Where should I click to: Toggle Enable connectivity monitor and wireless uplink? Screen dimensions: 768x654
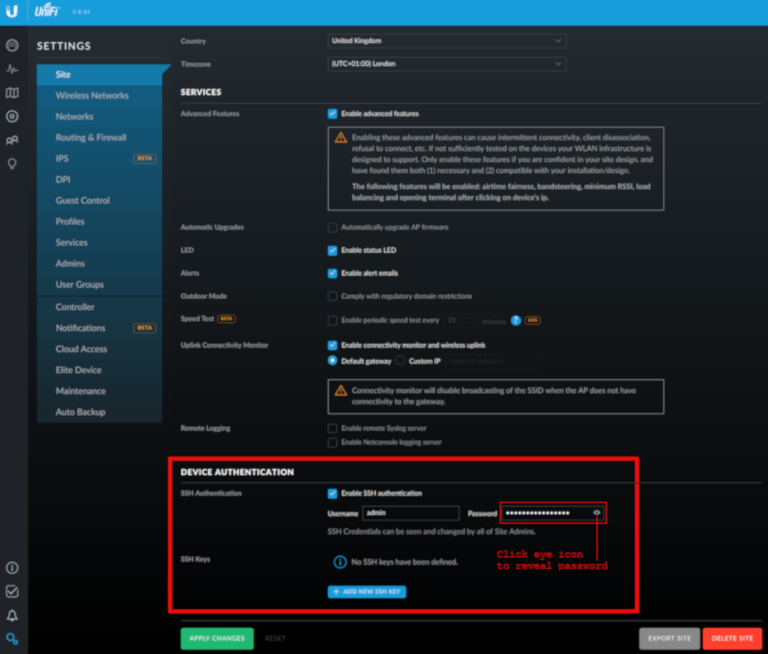[332, 345]
